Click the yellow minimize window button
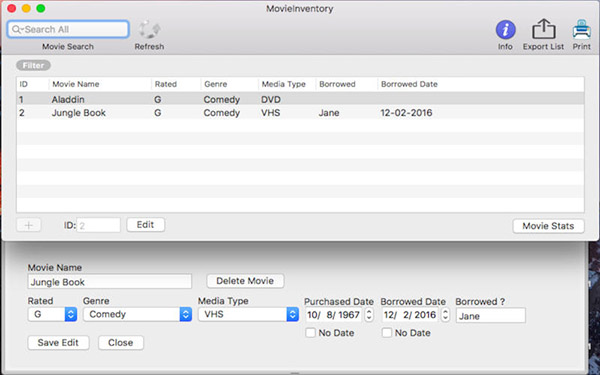The image size is (600, 375). [x=26, y=8]
